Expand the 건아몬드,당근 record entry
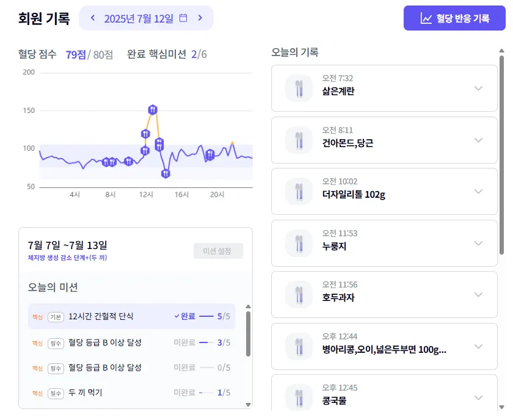 pos(478,140)
